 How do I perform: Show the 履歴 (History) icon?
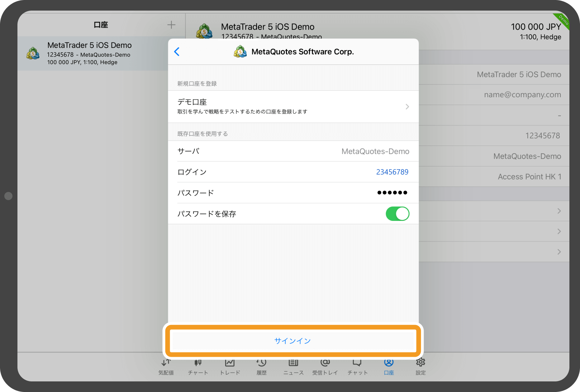tap(261, 367)
